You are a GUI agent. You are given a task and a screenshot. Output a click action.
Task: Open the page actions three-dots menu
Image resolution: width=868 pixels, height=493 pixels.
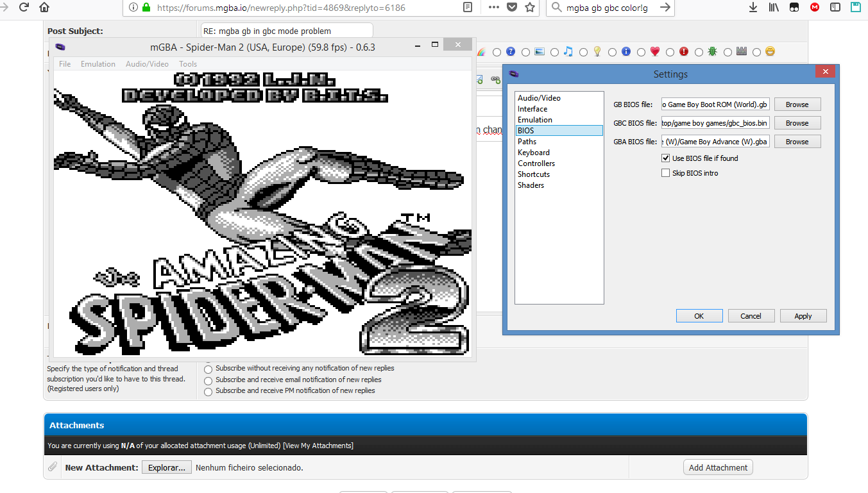[493, 8]
